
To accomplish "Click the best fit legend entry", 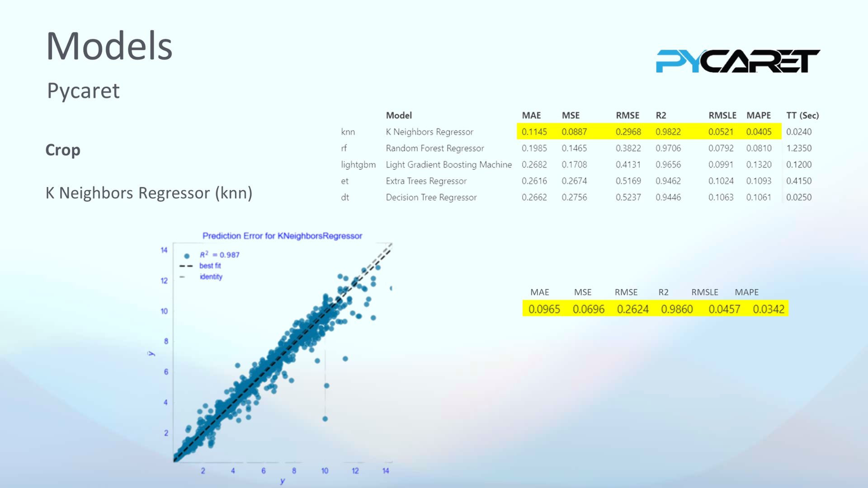I will (x=210, y=266).
